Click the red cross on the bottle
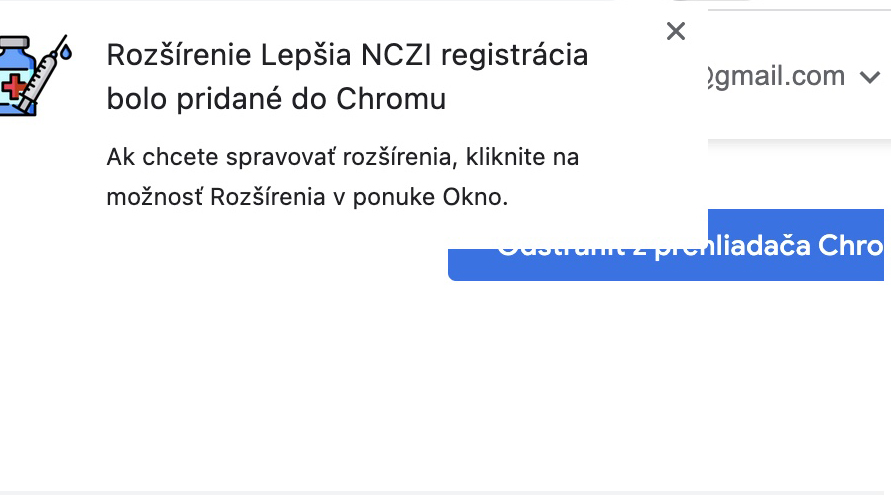The width and height of the screenshot is (891, 501). pyautogui.click(x=14, y=87)
